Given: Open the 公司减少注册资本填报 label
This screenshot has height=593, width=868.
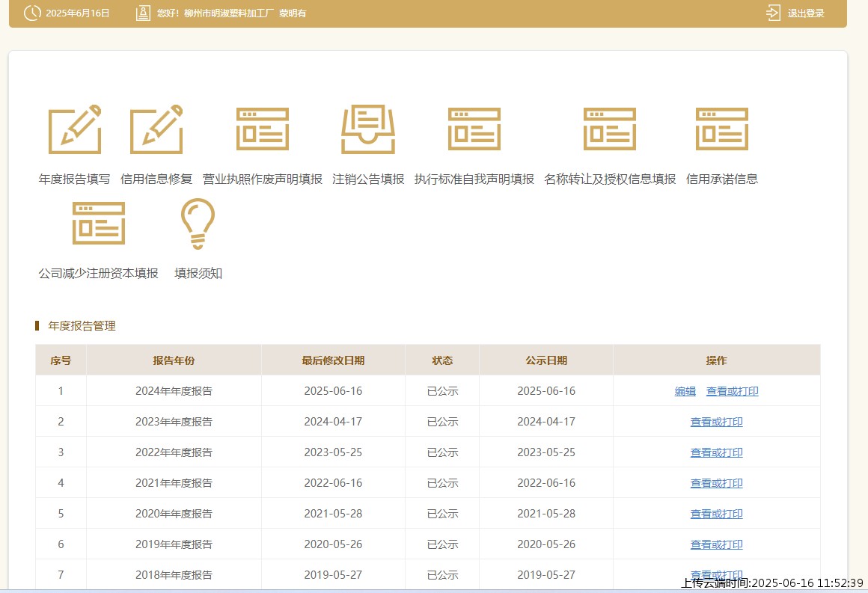Looking at the screenshot, I should [x=99, y=273].
